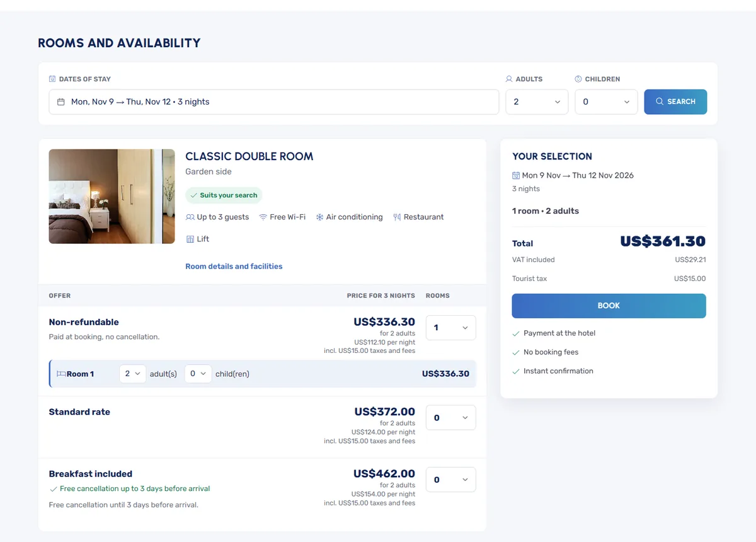Click the calendar icon in Your Selection panel
The height and width of the screenshot is (542, 756).
(x=516, y=175)
